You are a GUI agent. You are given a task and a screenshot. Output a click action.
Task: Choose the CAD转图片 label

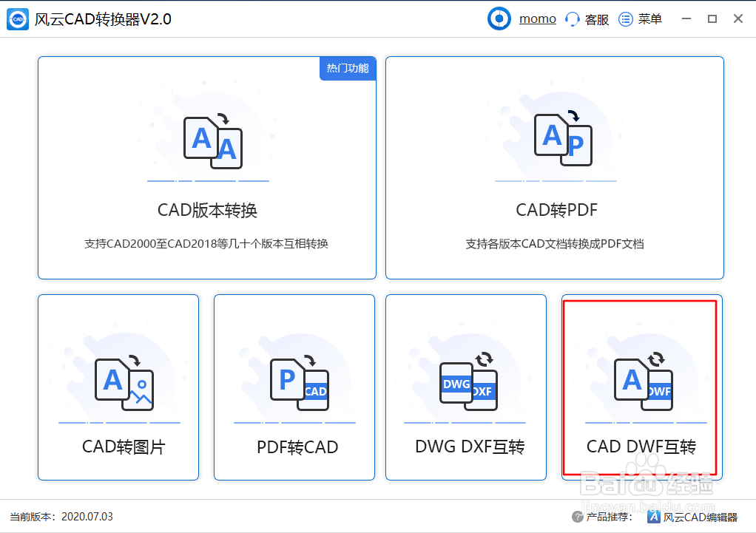(124, 447)
